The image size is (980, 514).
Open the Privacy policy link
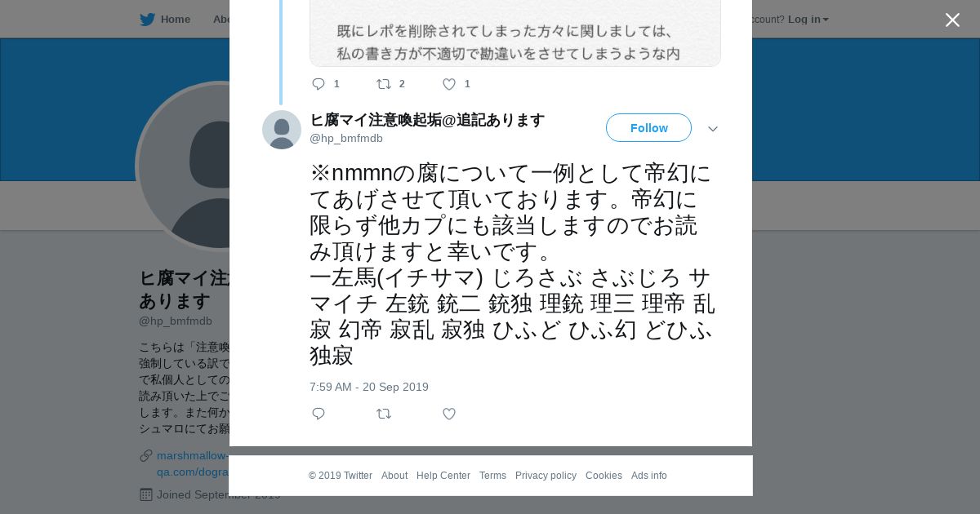pyautogui.click(x=546, y=476)
